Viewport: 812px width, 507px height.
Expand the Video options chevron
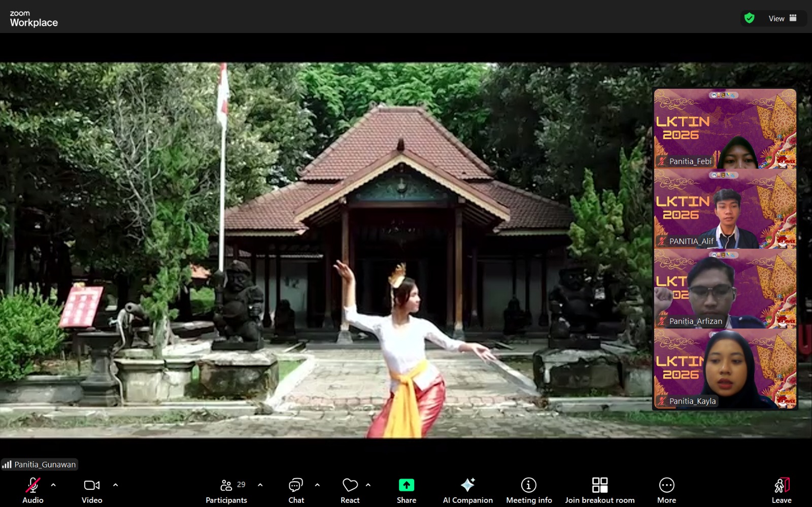point(115,485)
